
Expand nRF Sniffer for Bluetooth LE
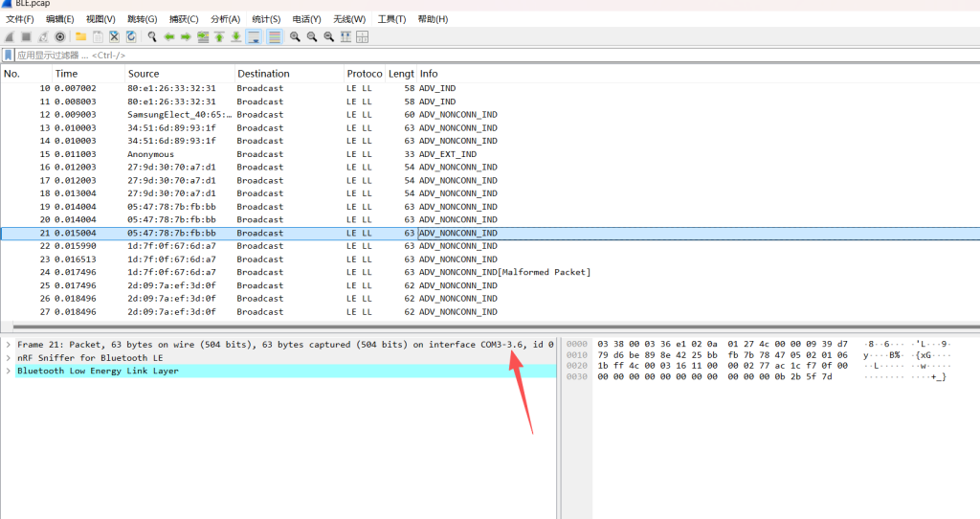(x=9, y=357)
